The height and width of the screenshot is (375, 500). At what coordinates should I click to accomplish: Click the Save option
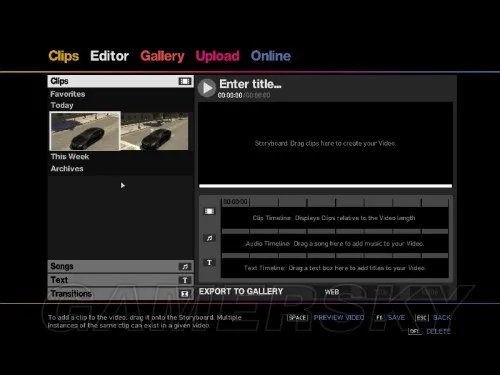(x=396, y=318)
